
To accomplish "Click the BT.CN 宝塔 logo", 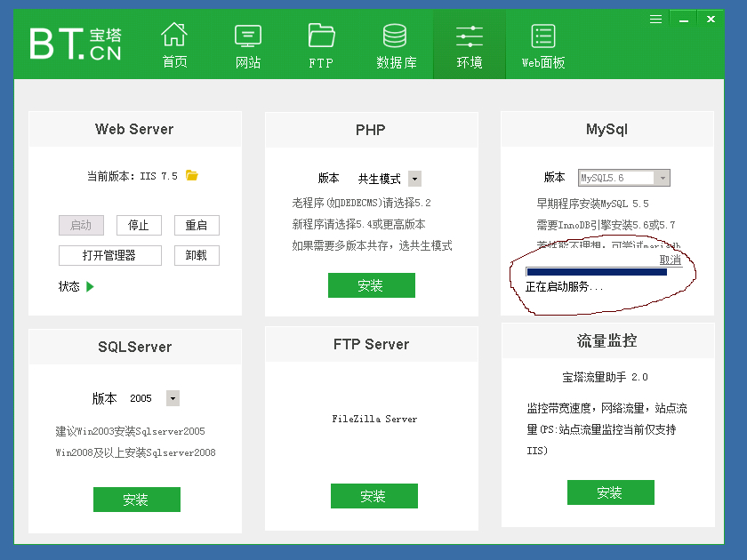I will 76,44.
